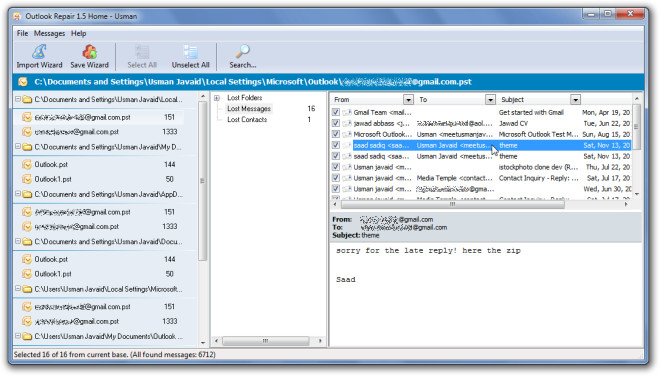Uncheck the Microsoft Outlook Test message checkbox

point(335,134)
